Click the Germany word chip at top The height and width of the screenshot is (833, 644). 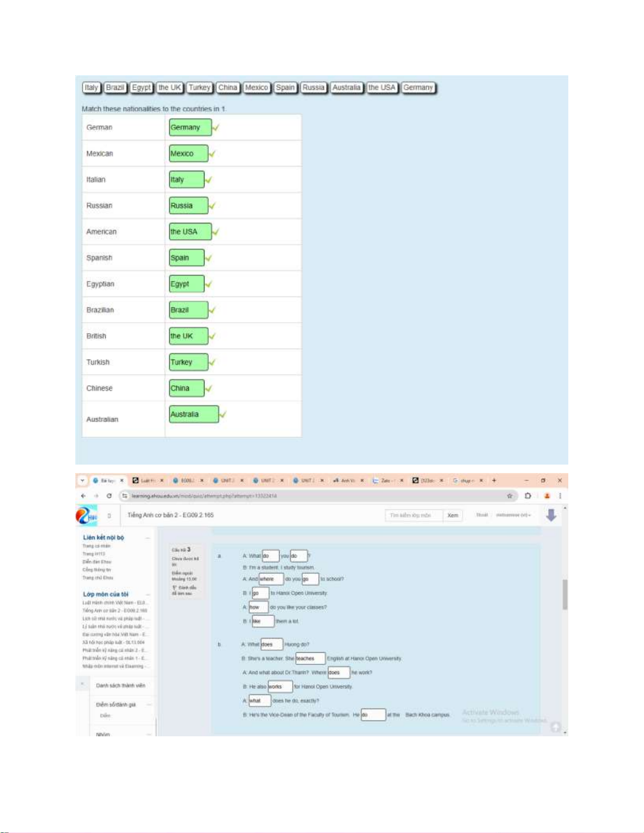[418, 88]
